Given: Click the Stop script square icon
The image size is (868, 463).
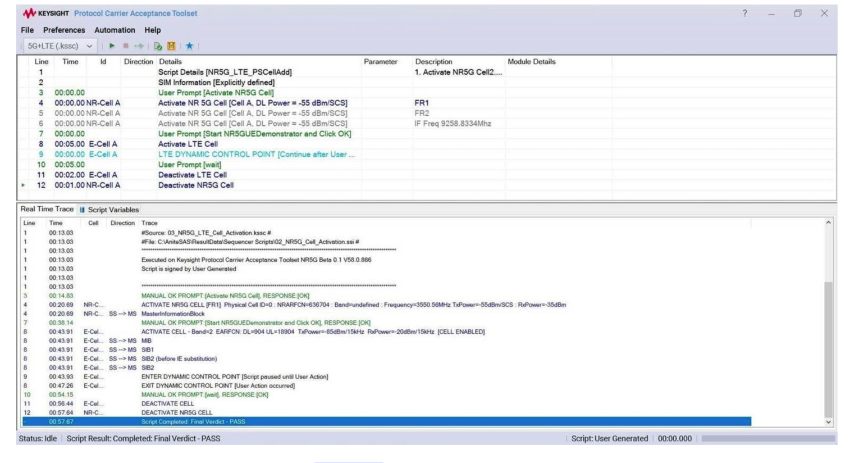Looking at the screenshot, I should 126,46.
